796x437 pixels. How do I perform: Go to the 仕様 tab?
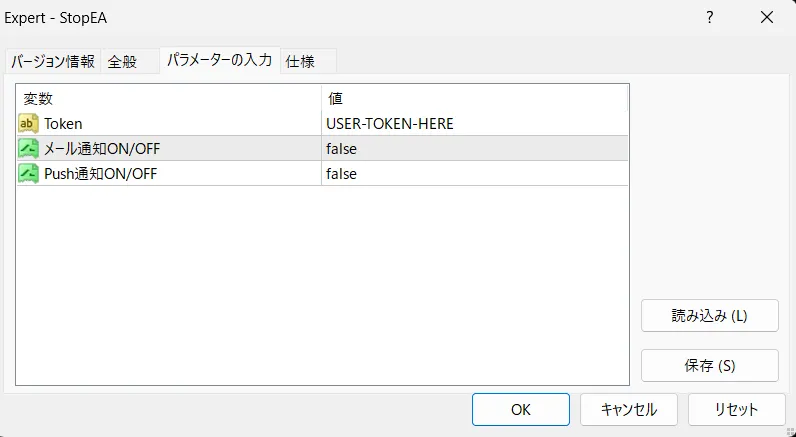[x=301, y=62]
